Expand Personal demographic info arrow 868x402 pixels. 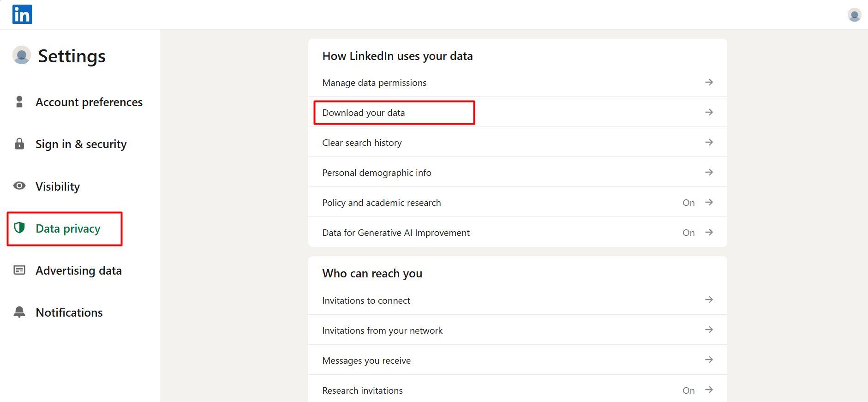tap(709, 172)
